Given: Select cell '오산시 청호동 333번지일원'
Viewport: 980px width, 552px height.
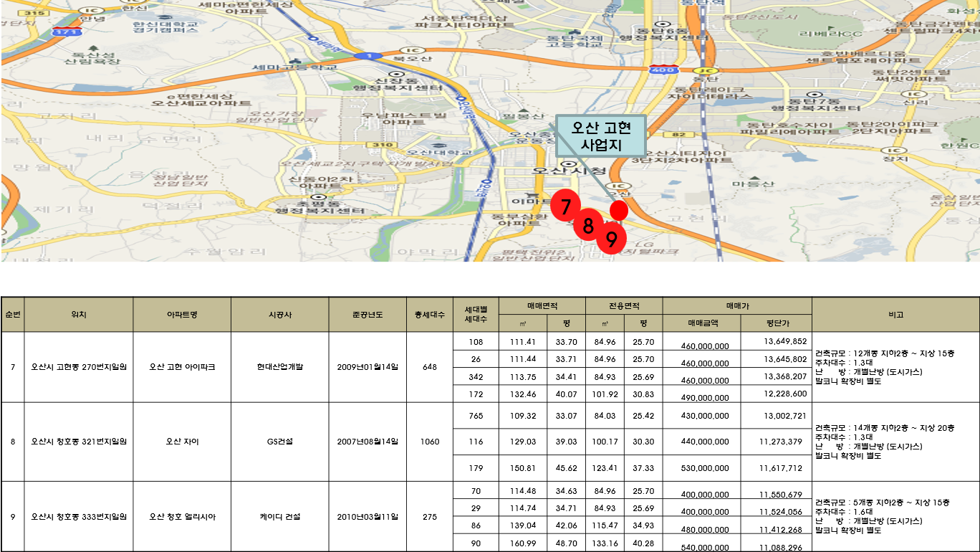Looking at the screenshot, I should [x=79, y=517].
